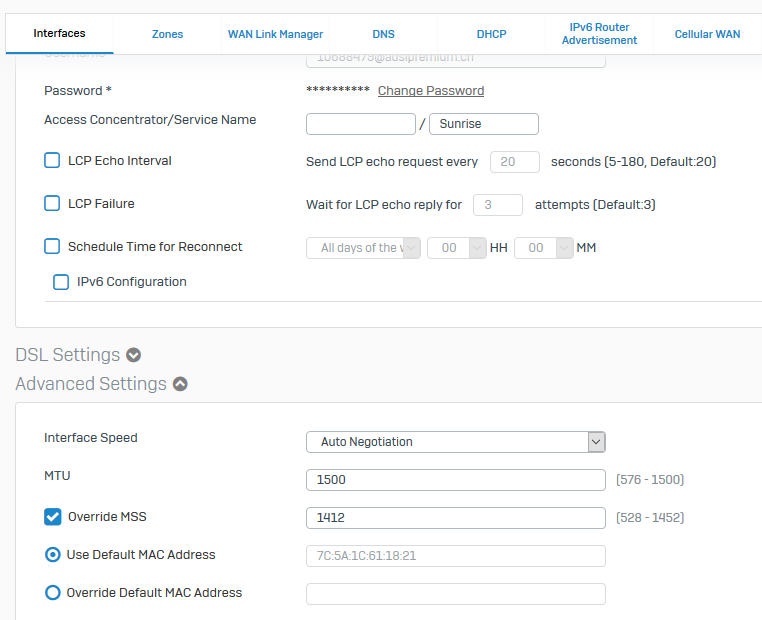Open the WAN Link Manager tab
Screen dimensions: 762x620
click(x=275, y=34)
